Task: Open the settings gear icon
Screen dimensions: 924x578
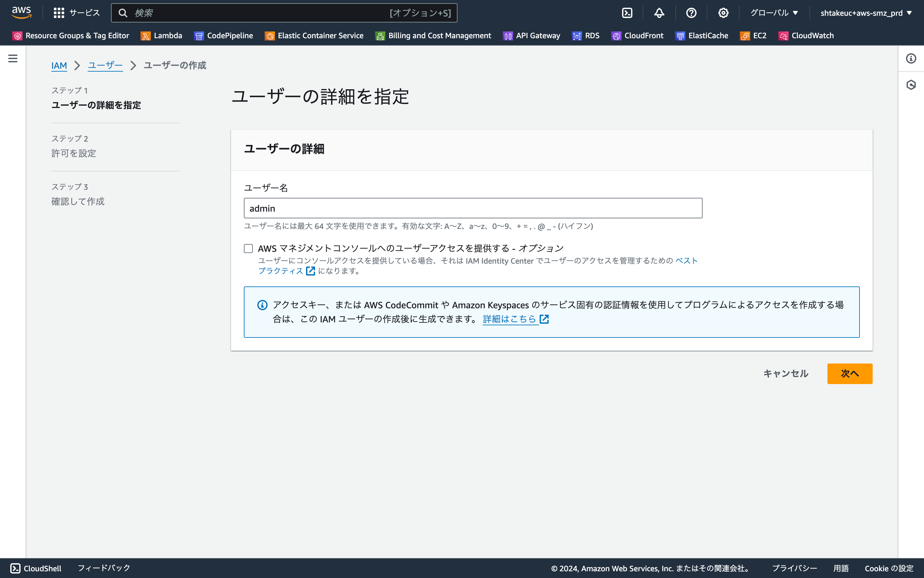Action: [723, 13]
